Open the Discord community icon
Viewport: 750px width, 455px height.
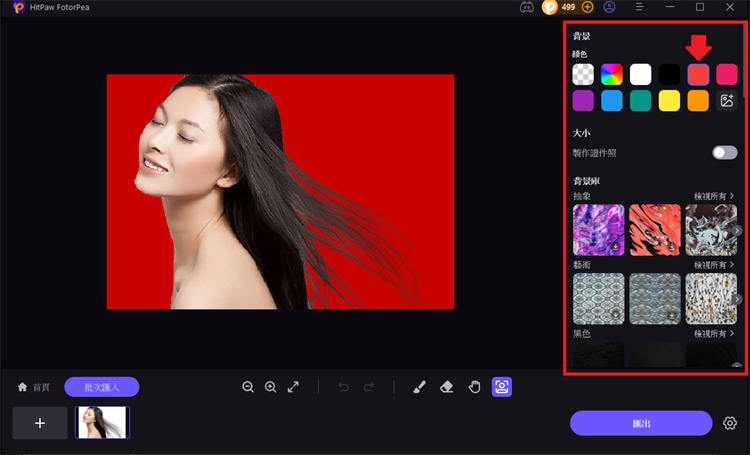pos(527,7)
